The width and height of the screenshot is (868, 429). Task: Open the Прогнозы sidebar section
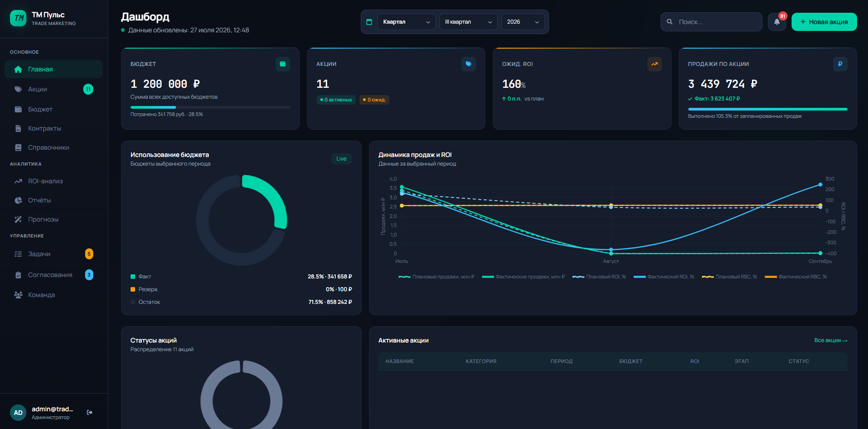(x=54, y=219)
